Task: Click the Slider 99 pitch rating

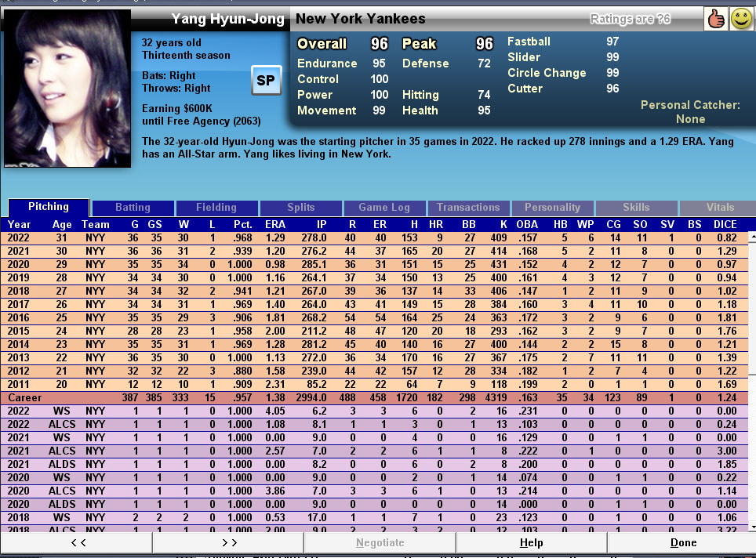Action: pos(563,57)
